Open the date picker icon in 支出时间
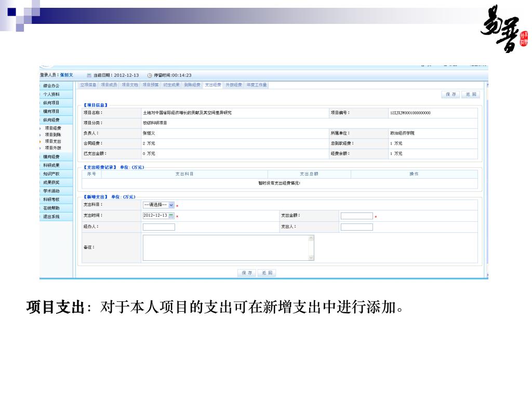Screen dimensions: 532x399 (171, 216)
